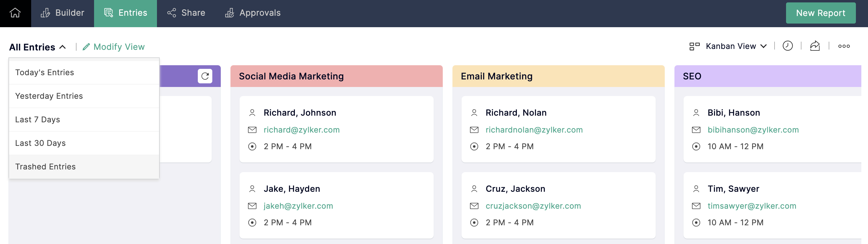Go to the Share tab
This screenshot has width=868, height=244.
[x=186, y=13]
